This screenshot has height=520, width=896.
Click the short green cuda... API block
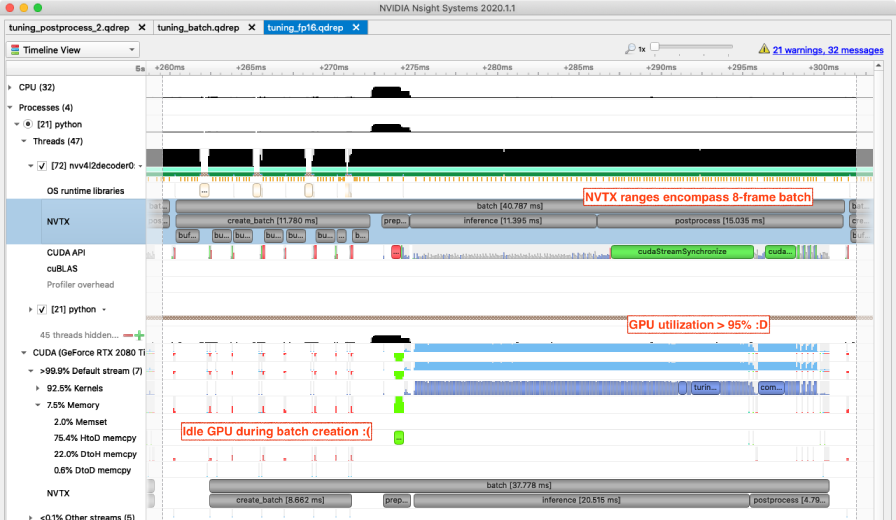coord(780,252)
